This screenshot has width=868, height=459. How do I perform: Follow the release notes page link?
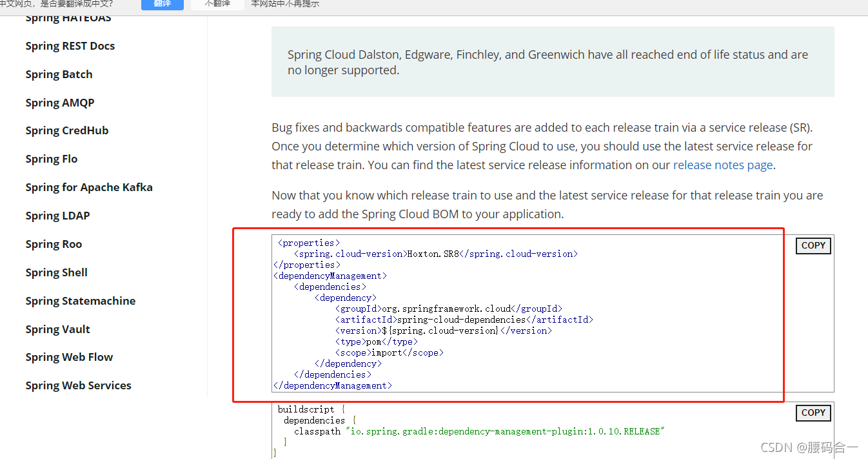pyautogui.click(x=723, y=165)
